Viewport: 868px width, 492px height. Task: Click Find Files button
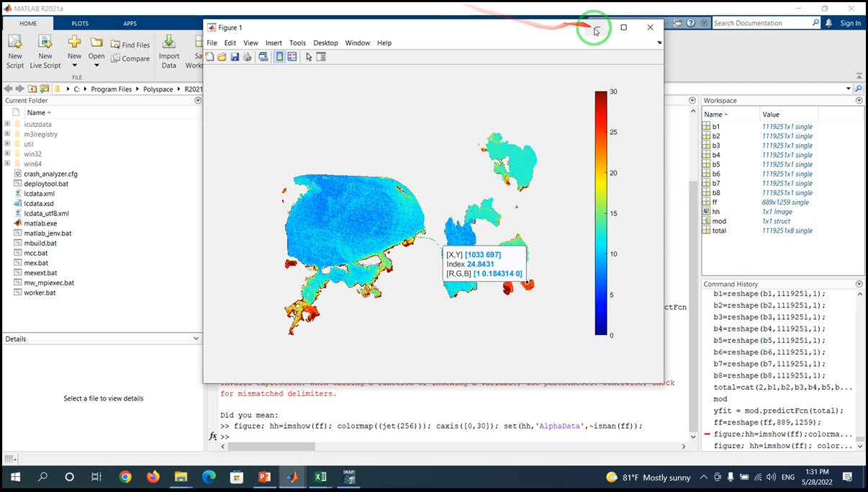(130, 45)
